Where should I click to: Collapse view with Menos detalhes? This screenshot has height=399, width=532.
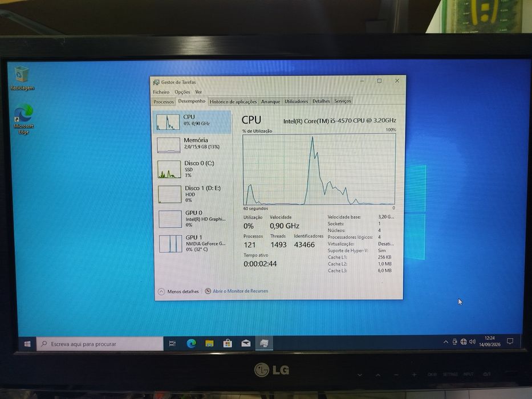pos(178,291)
